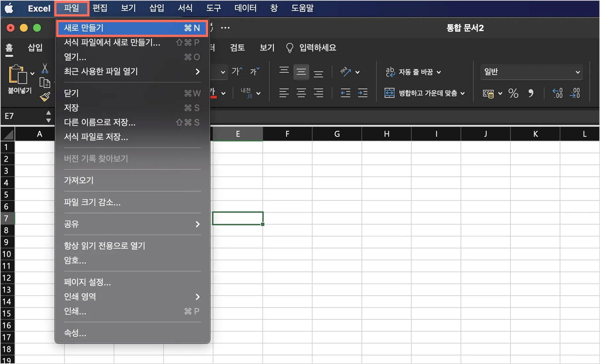Decrease indent
Viewport: 600px width, 364px height.
[346, 93]
